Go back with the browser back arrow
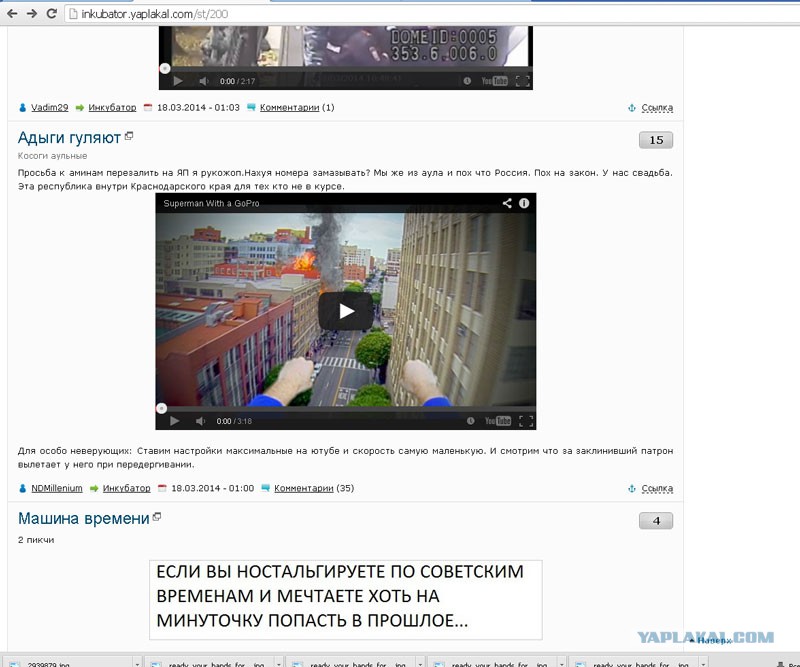This screenshot has height=667, width=800. pyautogui.click(x=12, y=13)
